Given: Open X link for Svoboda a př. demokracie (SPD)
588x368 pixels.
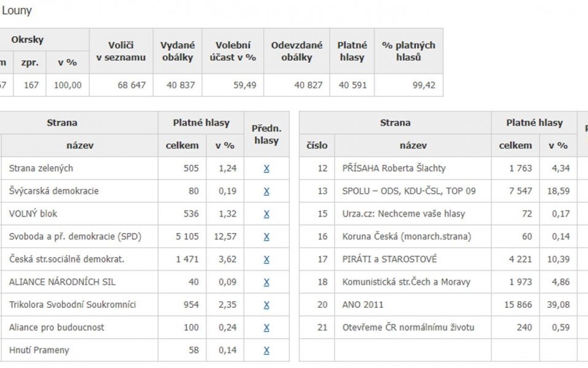Looking at the screenshot, I should [266, 237].
